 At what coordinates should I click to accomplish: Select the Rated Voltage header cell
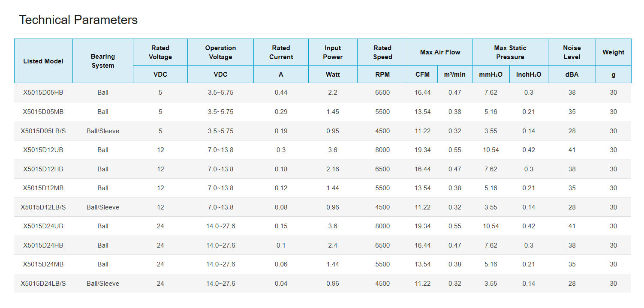[x=160, y=52]
